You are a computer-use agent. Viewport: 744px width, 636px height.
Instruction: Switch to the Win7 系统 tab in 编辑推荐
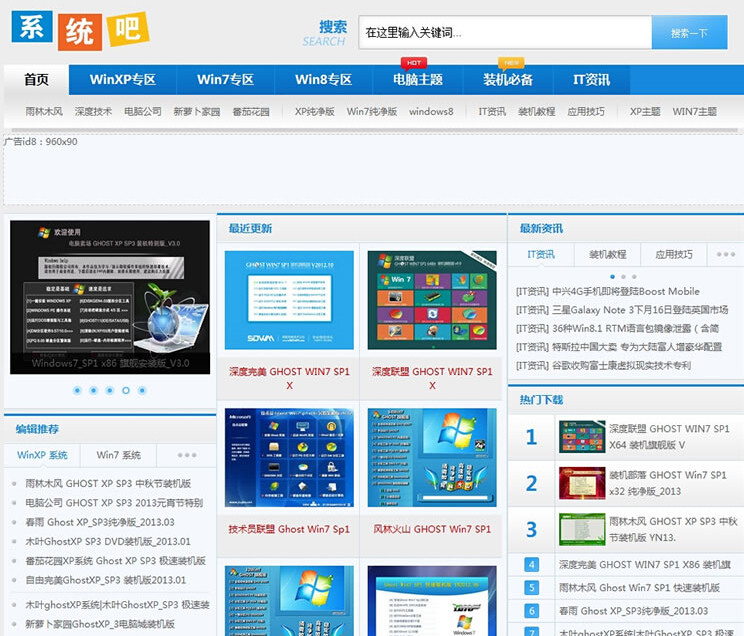[x=118, y=455]
